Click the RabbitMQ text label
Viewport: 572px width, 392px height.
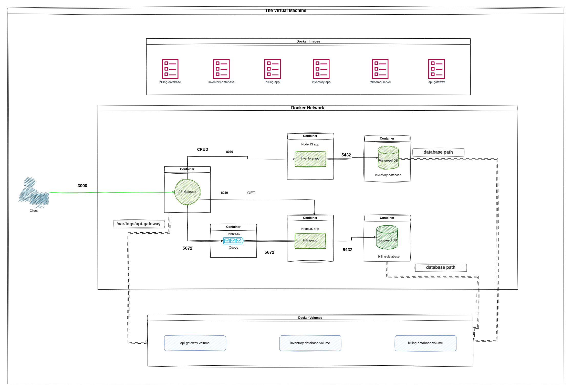(233, 234)
